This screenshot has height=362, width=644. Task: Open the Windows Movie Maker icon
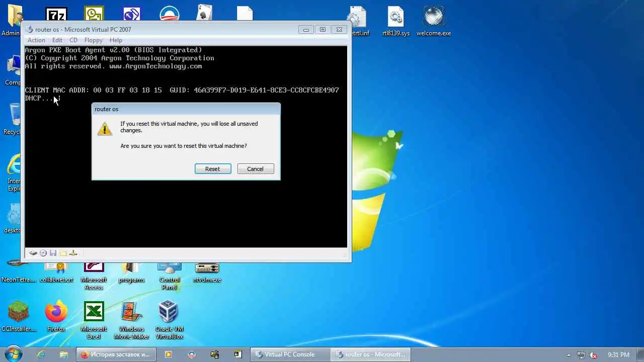coord(131,320)
